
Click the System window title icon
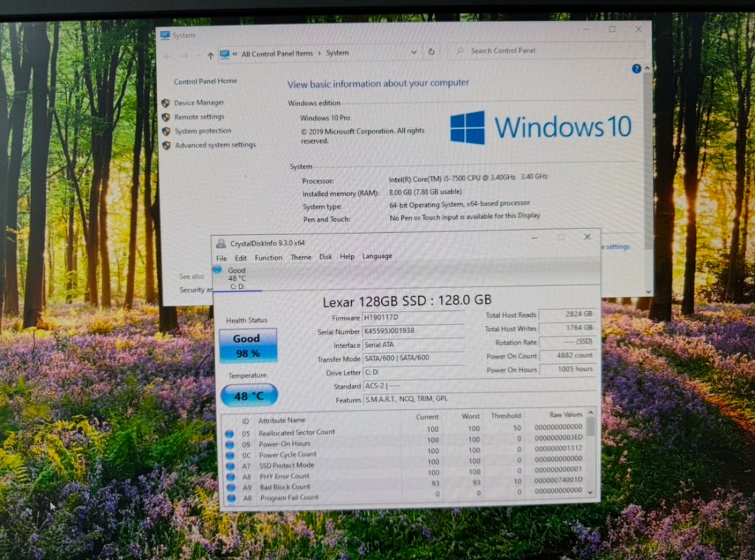[165, 35]
